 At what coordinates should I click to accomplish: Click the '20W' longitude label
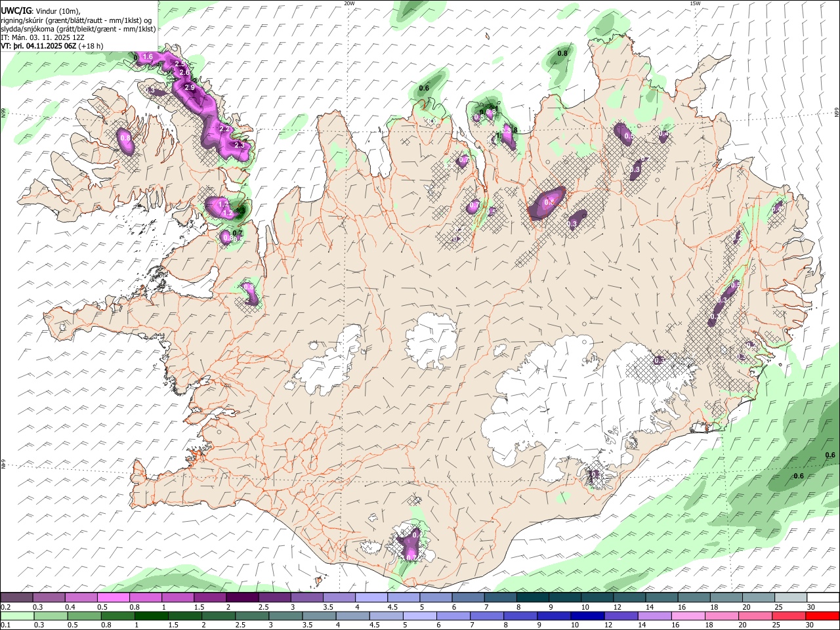(x=349, y=3)
